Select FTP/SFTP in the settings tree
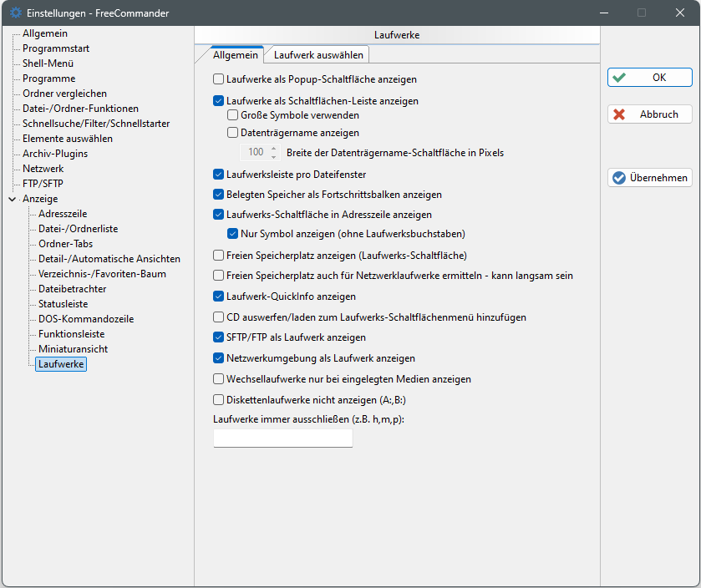This screenshot has width=701, height=588. pos(43,184)
